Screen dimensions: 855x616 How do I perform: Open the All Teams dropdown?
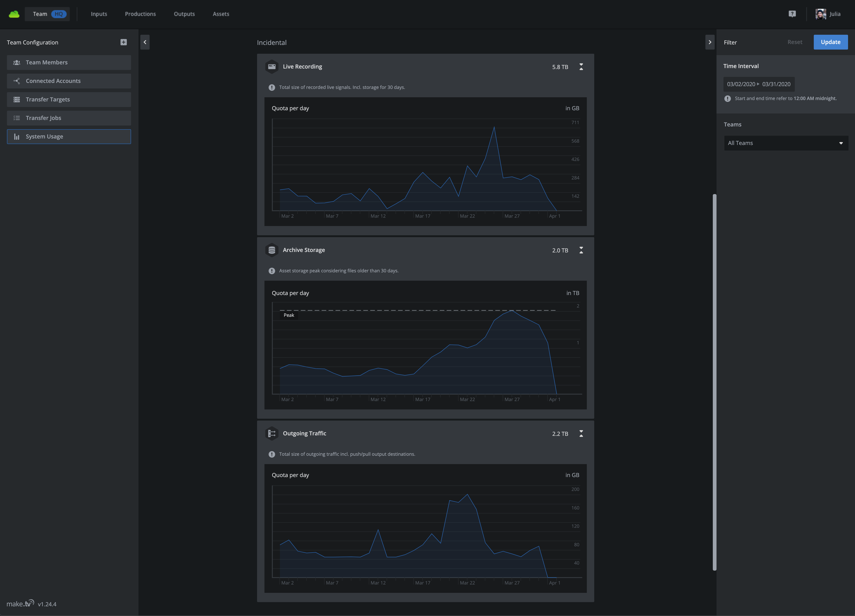(786, 143)
